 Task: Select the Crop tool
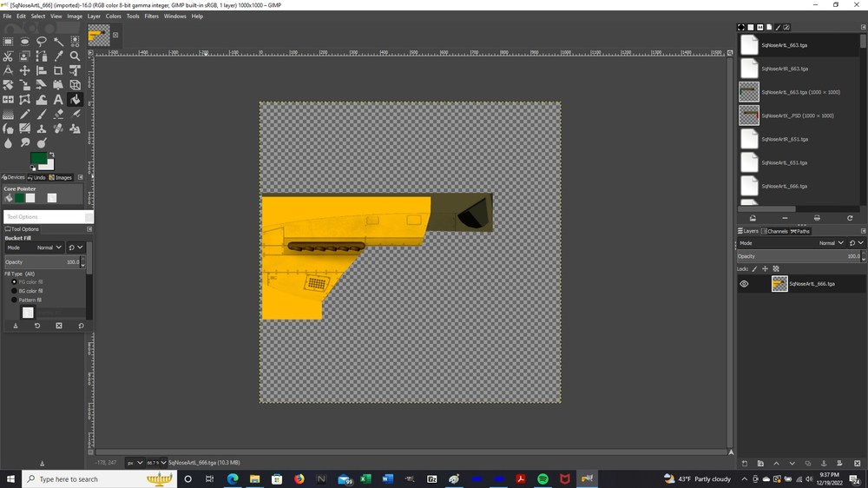(x=58, y=70)
